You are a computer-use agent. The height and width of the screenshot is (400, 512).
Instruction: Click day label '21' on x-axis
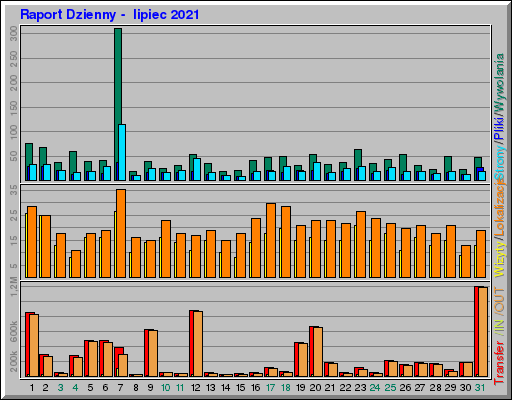[x=330, y=388]
